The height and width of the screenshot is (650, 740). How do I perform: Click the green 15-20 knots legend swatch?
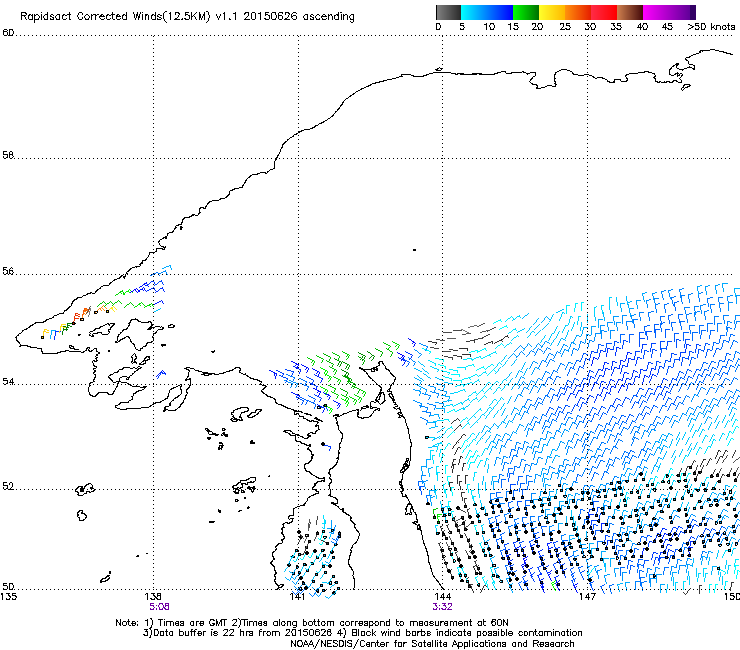[x=526, y=12]
